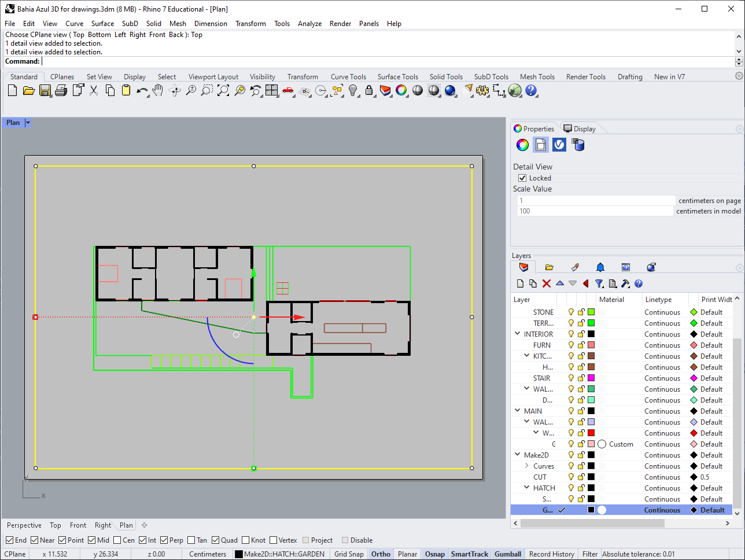Click the Undo arrow icon
745x560 pixels.
click(x=142, y=90)
